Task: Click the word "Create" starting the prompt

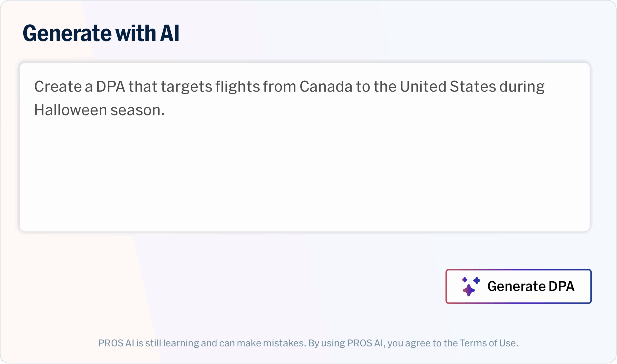Action: tap(58, 86)
